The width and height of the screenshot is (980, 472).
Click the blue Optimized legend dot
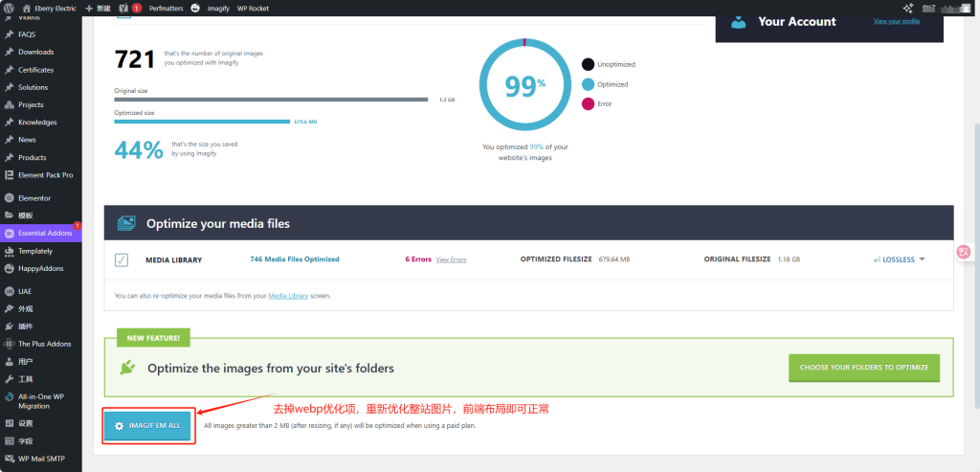(x=589, y=84)
